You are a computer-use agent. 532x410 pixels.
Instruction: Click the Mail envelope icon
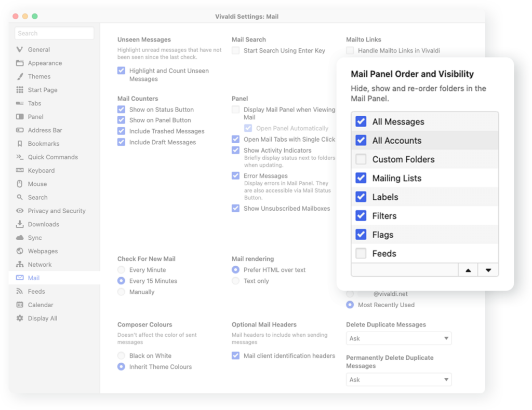click(20, 278)
